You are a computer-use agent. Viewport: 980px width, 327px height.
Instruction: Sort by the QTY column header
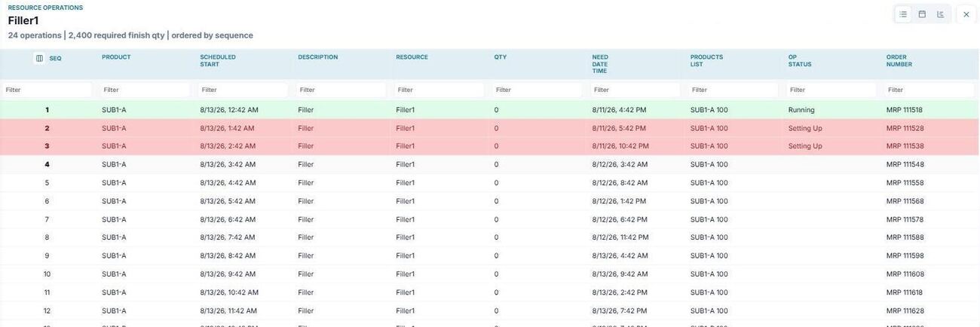501,57
